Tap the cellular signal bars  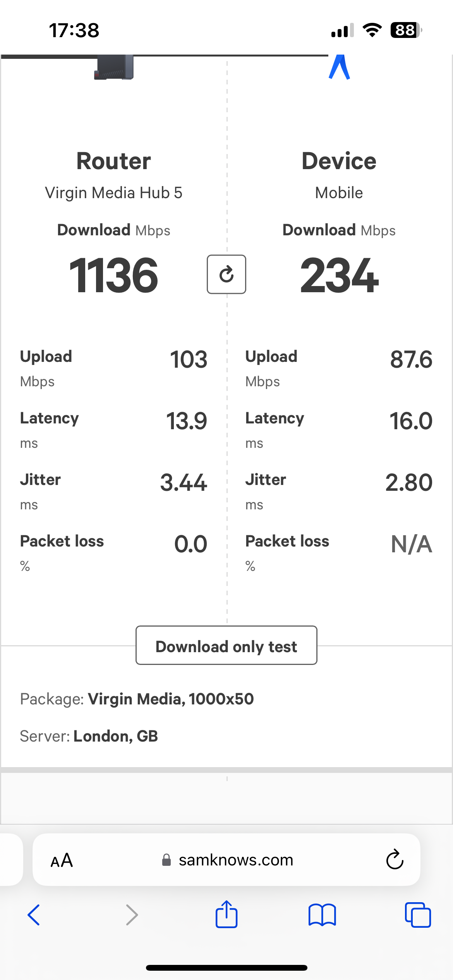pos(342,30)
